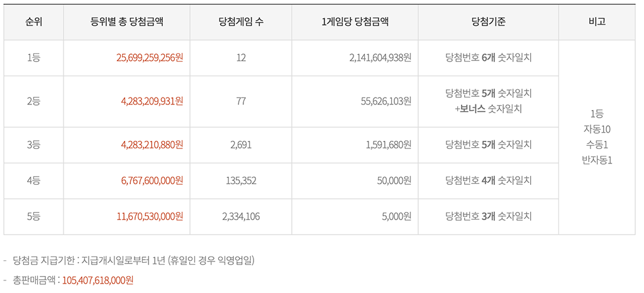Click the 135,352 winning games count
The height and width of the screenshot is (293, 644).
(x=241, y=180)
